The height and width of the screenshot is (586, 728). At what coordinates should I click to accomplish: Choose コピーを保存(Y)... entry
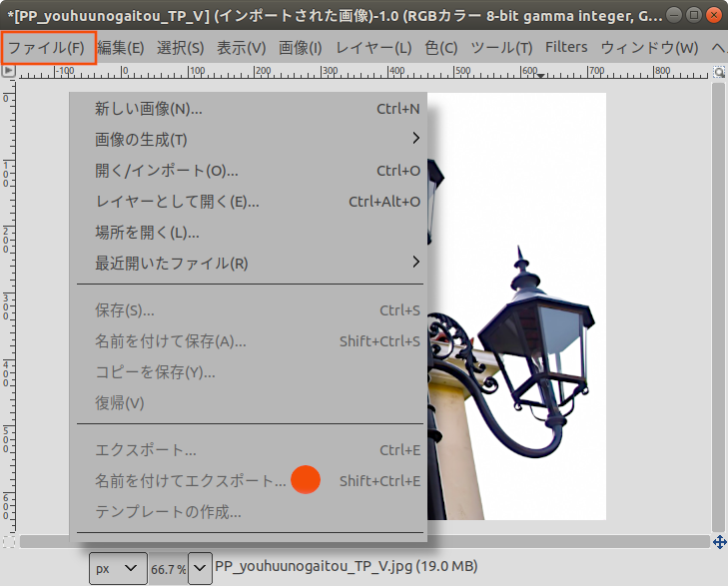click(249, 371)
